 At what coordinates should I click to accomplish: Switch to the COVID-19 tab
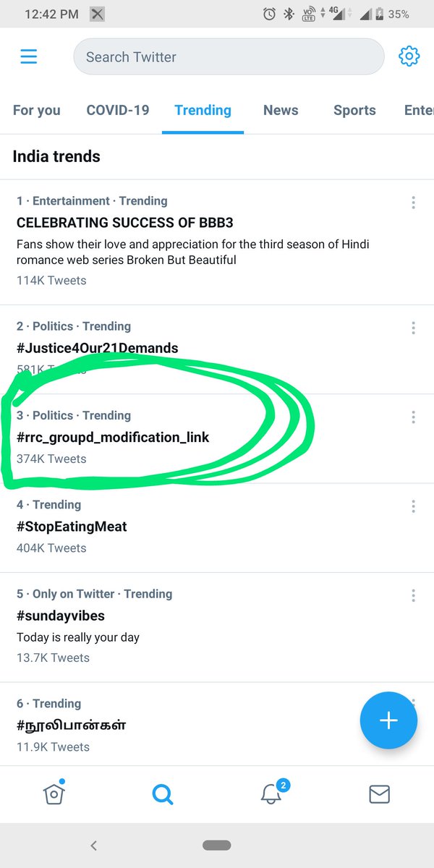tap(118, 110)
